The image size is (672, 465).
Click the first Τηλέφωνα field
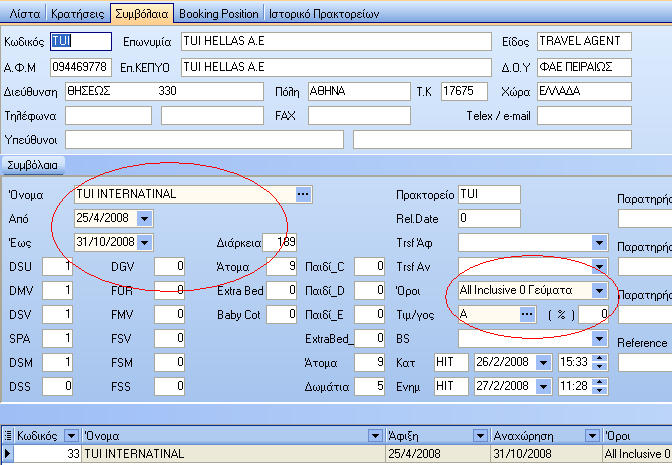click(x=108, y=116)
